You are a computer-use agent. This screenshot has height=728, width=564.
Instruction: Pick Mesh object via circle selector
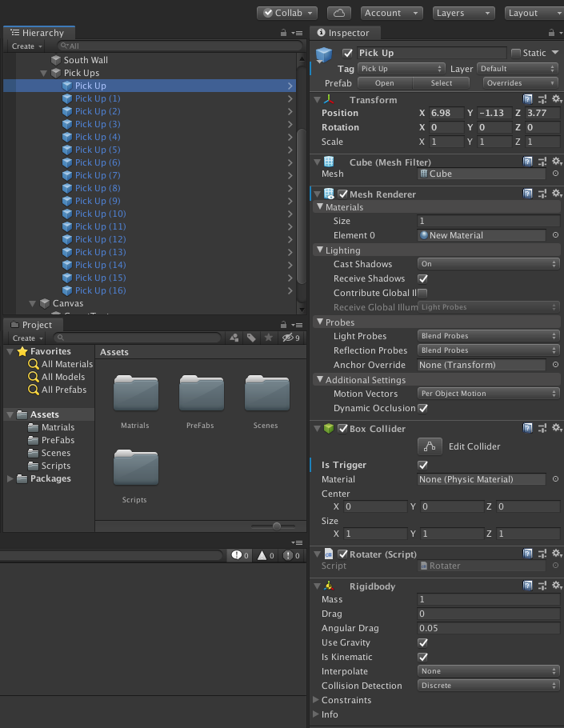coord(556,173)
